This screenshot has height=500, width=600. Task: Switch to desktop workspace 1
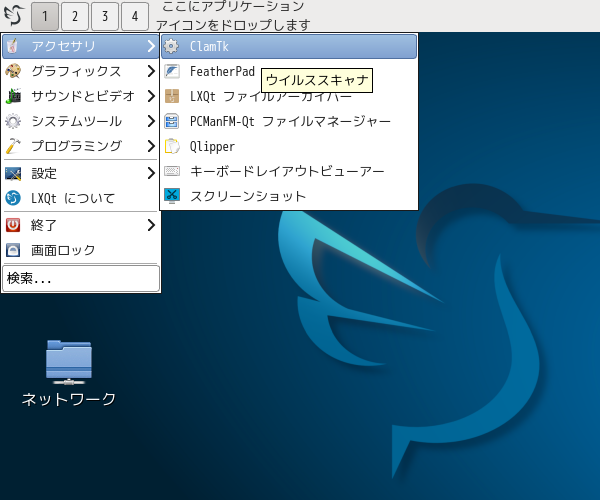[x=45, y=16]
